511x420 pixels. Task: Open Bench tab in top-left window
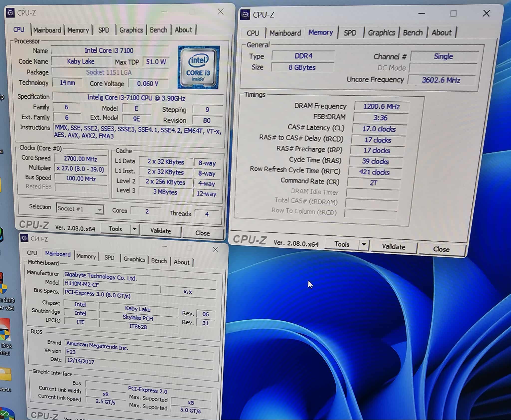tap(158, 30)
